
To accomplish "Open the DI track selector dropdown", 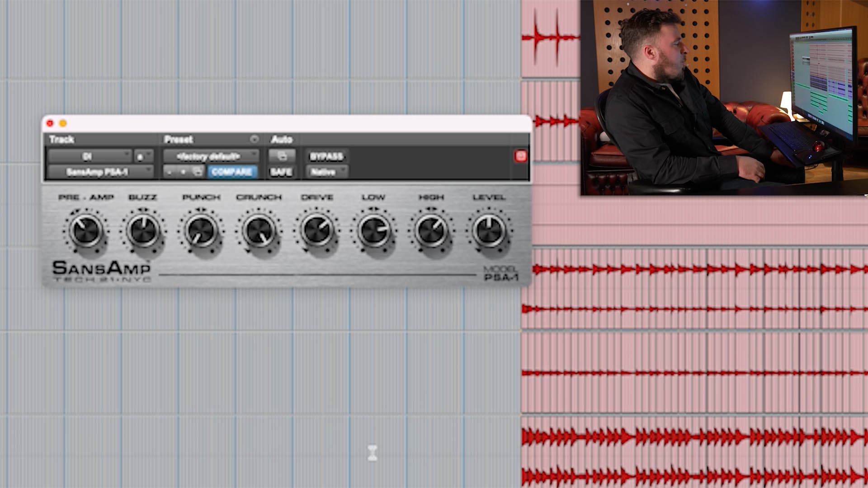I will point(90,156).
